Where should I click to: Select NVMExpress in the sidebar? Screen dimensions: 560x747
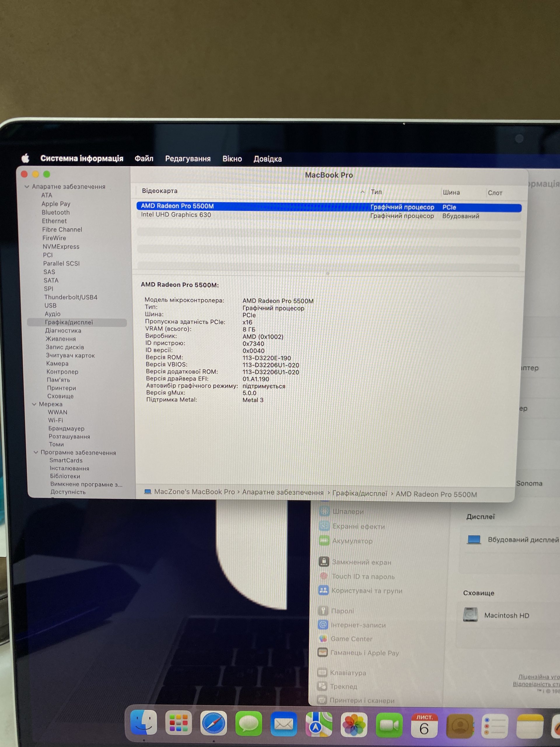[61, 246]
